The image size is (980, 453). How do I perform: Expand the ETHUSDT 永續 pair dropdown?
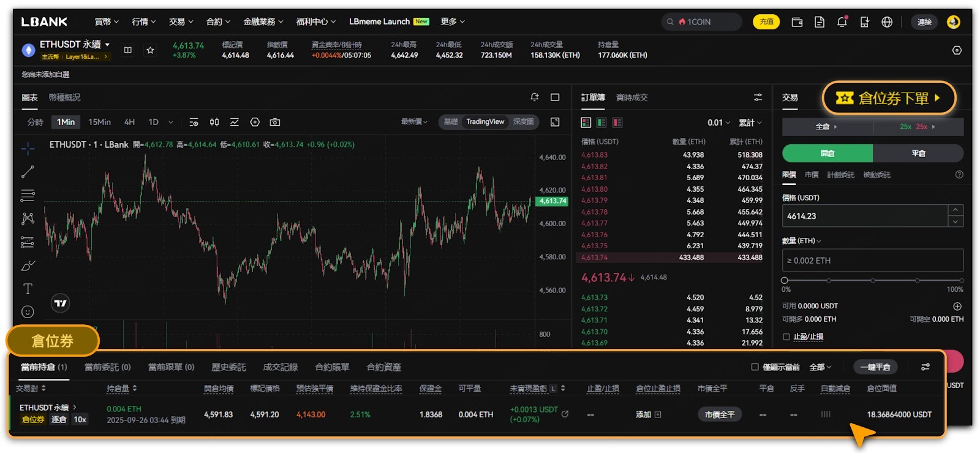[107, 44]
